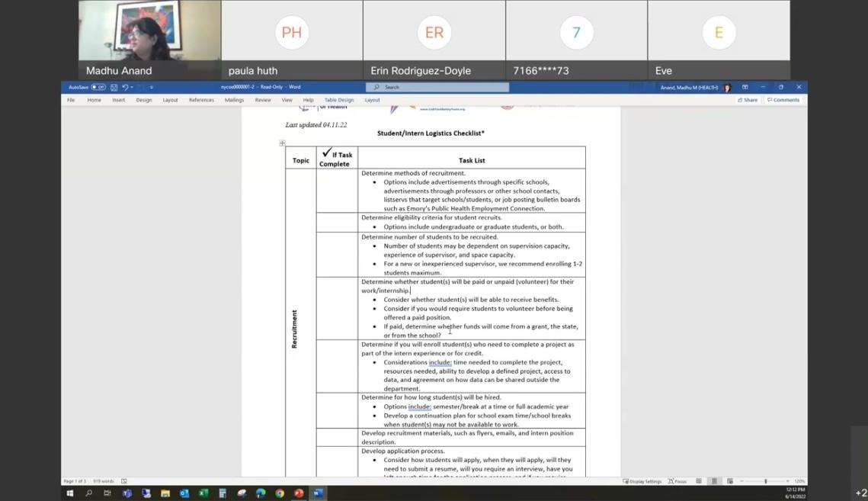Open Google Chrome from the taskbar
The height and width of the screenshot is (501, 868).
(x=280, y=493)
